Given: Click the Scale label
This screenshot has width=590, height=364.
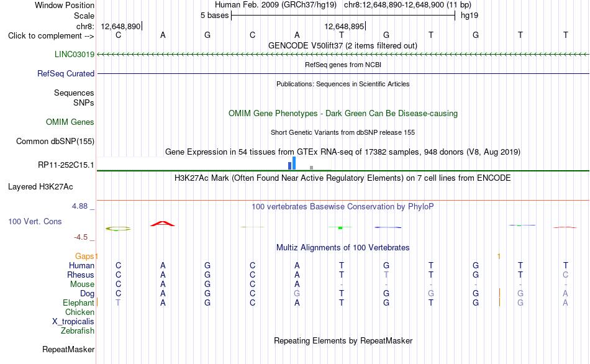Looking at the screenshot, I should [x=84, y=16].
